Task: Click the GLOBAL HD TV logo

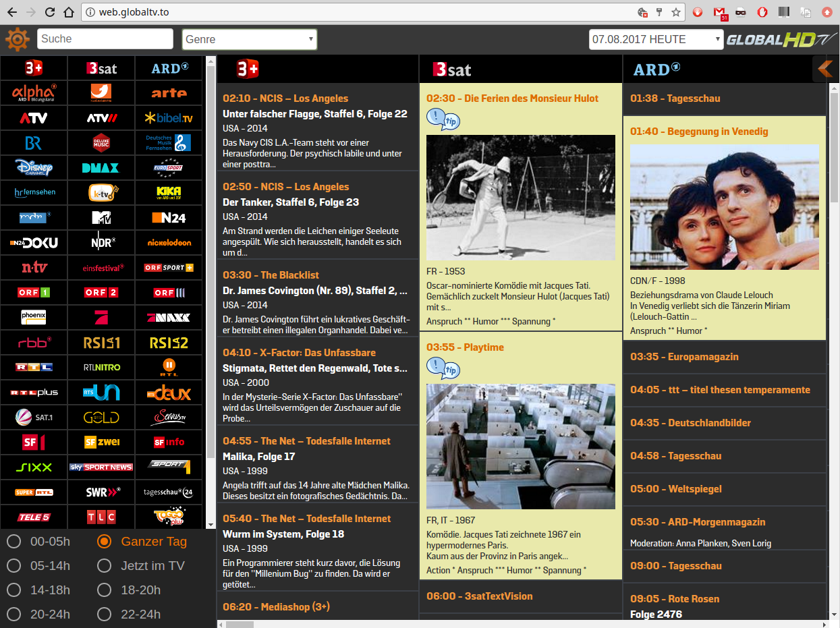Action: (780, 40)
